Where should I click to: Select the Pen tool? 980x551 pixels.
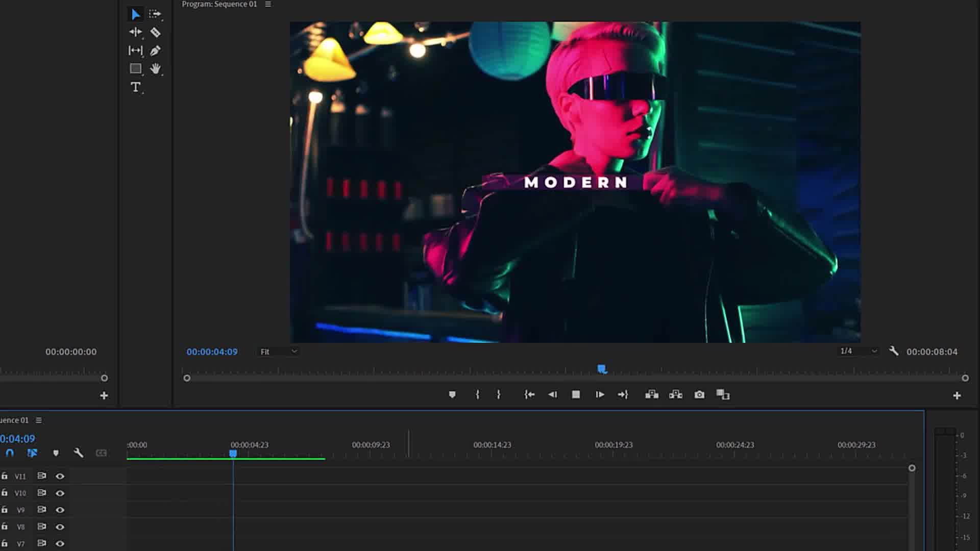pyautogui.click(x=155, y=51)
